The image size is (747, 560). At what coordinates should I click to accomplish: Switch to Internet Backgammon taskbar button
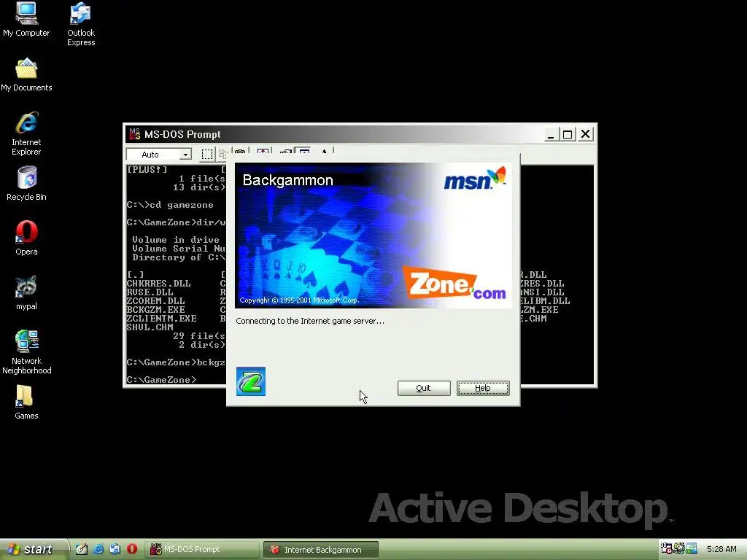[x=321, y=550]
